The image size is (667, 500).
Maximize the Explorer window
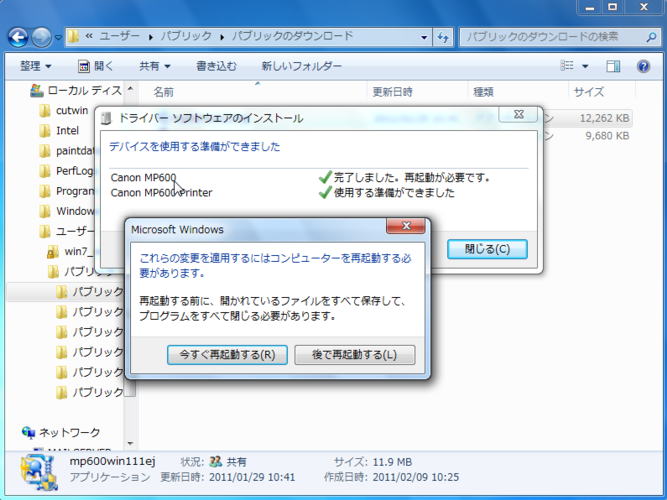[x=613, y=7]
